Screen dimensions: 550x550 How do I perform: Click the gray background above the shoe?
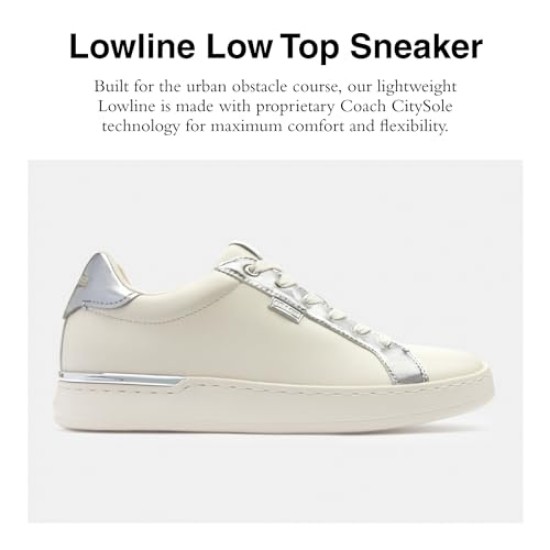point(275,200)
